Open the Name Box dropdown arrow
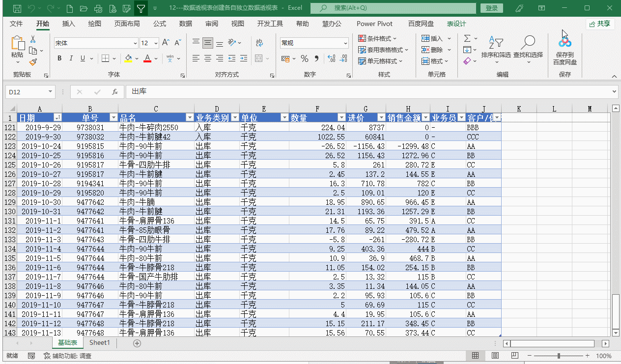The width and height of the screenshot is (621, 364). pos(50,92)
